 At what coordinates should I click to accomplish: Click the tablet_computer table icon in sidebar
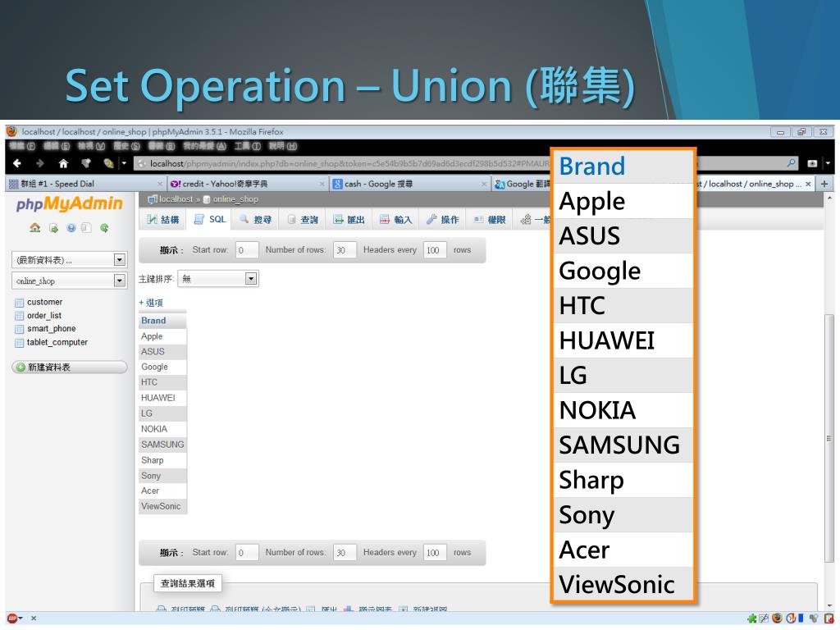point(20,342)
